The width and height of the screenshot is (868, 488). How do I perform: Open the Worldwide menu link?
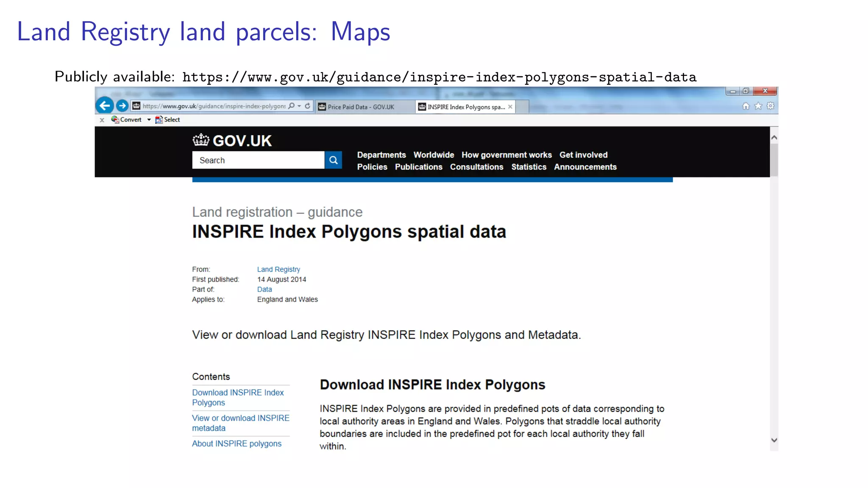coord(434,155)
